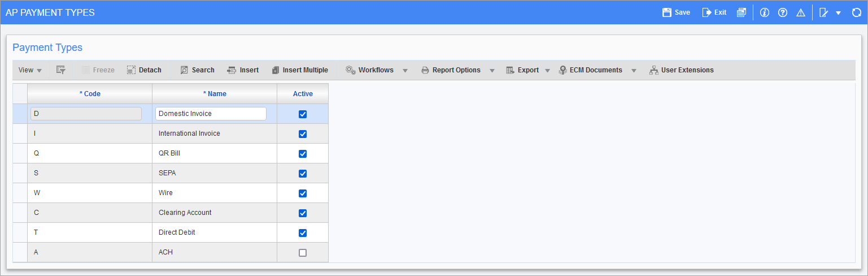Click the Exit button

714,12
